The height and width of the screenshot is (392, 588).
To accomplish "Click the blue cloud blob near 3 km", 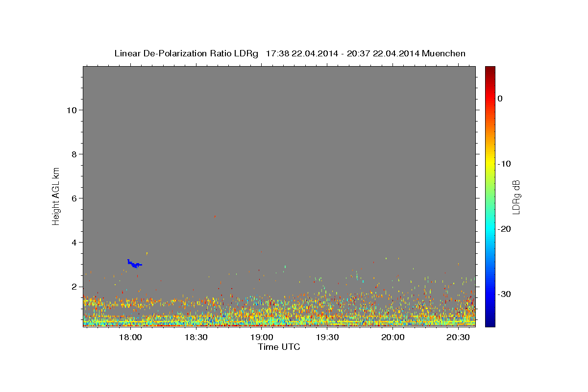I will click(134, 264).
